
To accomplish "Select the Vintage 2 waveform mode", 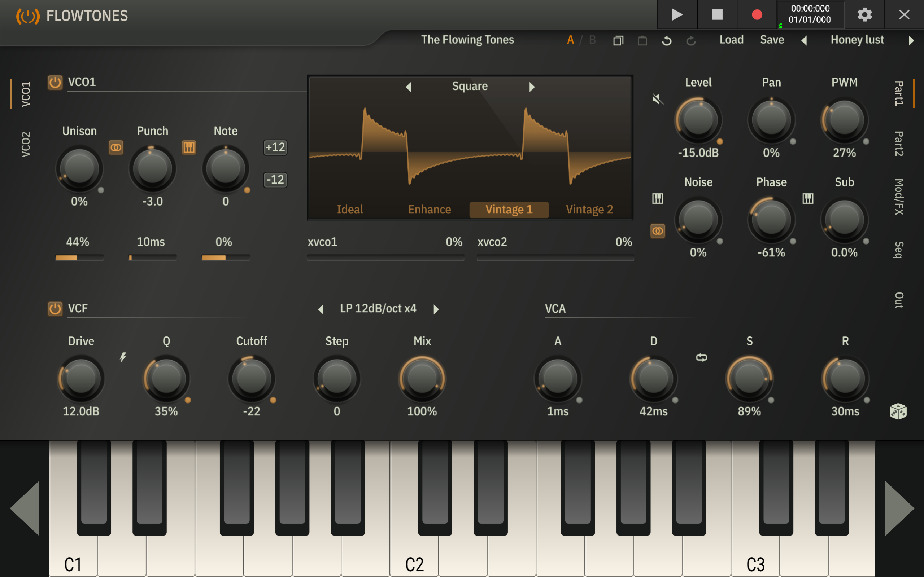I will tap(589, 210).
